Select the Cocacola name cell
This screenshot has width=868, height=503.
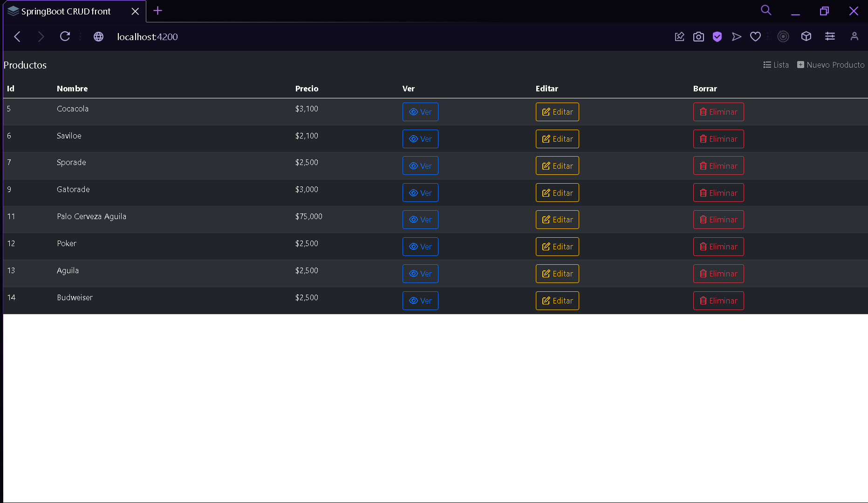(73, 109)
